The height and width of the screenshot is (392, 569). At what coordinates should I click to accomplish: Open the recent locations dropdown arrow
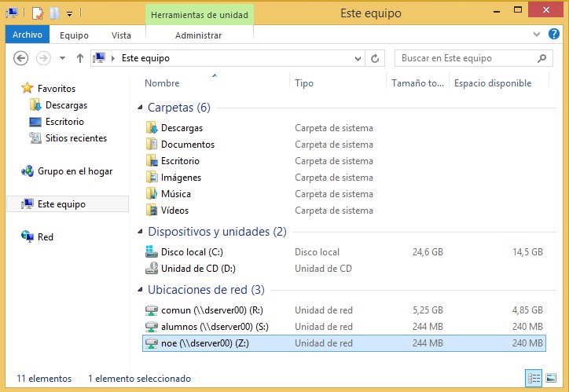point(62,58)
